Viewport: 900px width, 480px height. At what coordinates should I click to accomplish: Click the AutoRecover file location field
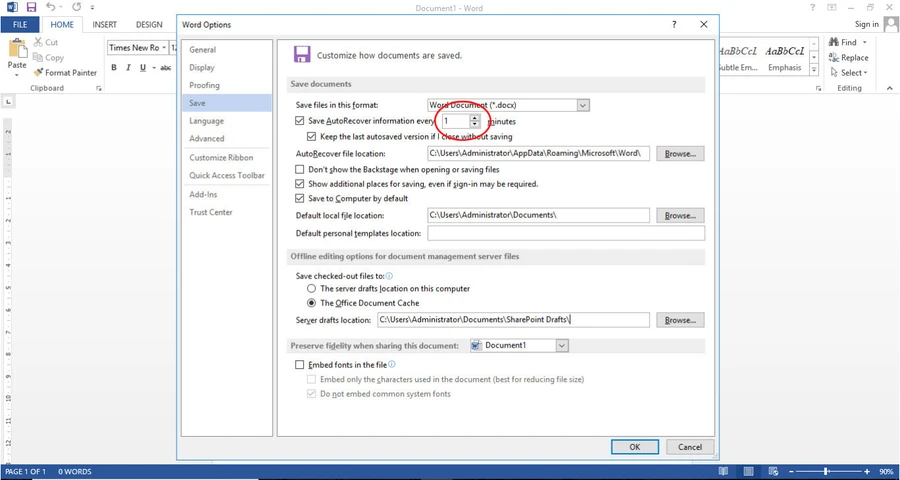pos(538,154)
